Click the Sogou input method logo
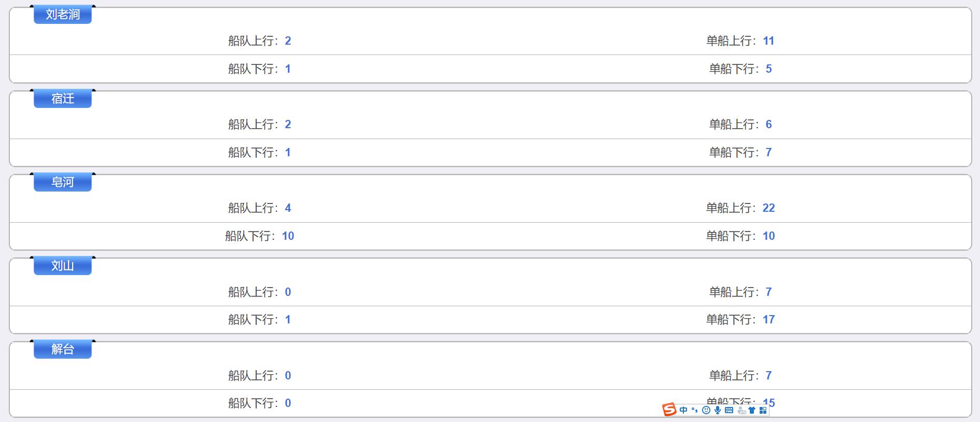The height and width of the screenshot is (422, 980). [x=669, y=410]
